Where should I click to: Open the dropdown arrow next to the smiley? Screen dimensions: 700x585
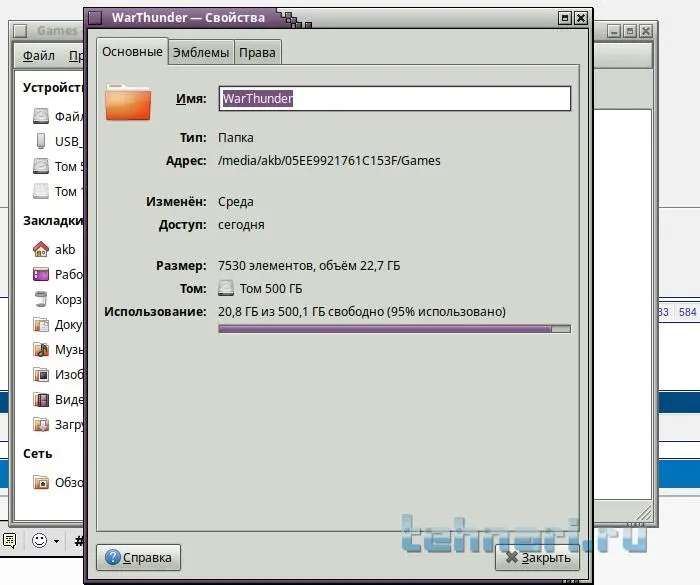pos(56,541)
